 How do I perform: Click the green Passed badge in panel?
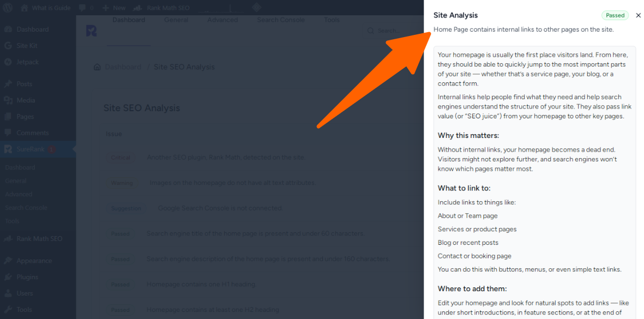pyautogui.click(x=615, y=16)
